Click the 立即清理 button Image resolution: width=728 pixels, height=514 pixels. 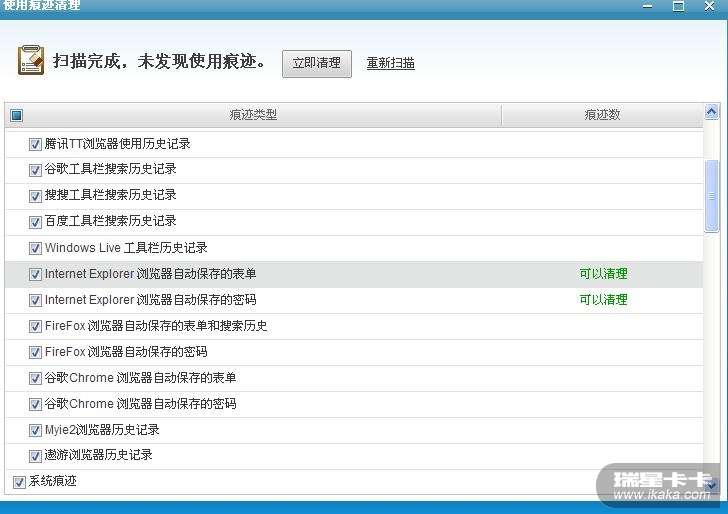pos(317,63)
